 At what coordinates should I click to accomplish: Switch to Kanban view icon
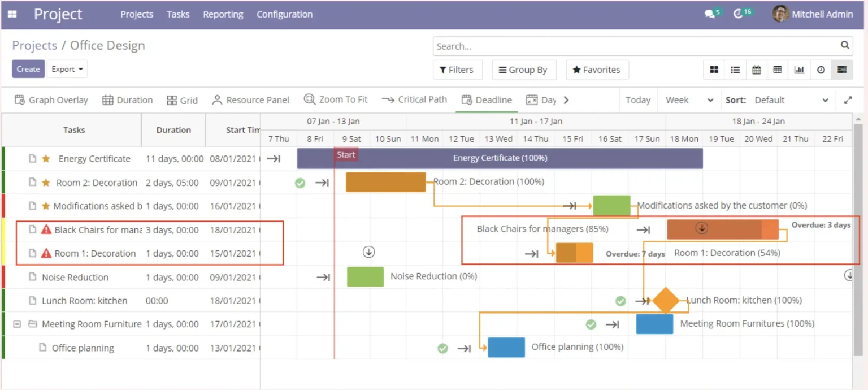714,70
